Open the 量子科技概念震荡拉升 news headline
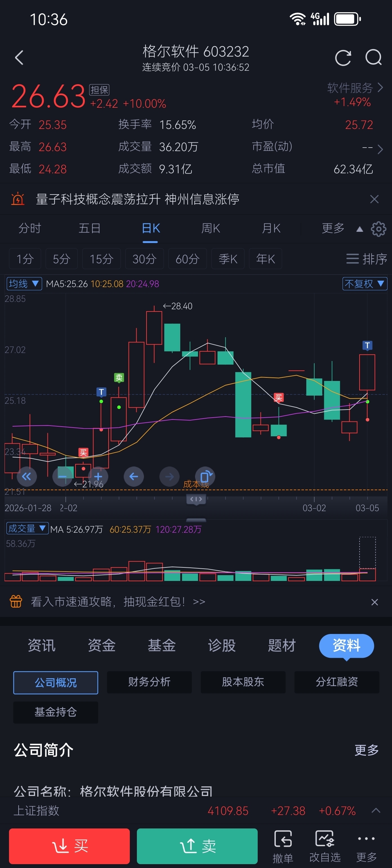The width and height of the screenshot is (392, 868). tap(138, 199)
